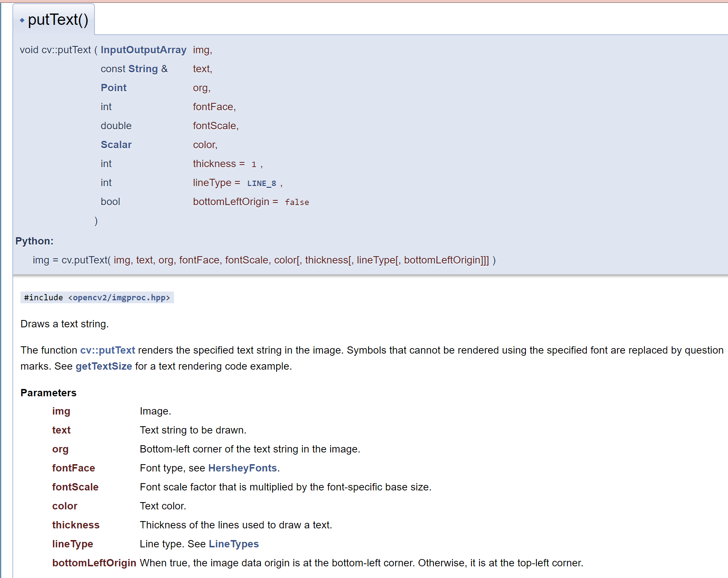Open the LineTypes link
728x578 pixels.
[x=234, y=544]
